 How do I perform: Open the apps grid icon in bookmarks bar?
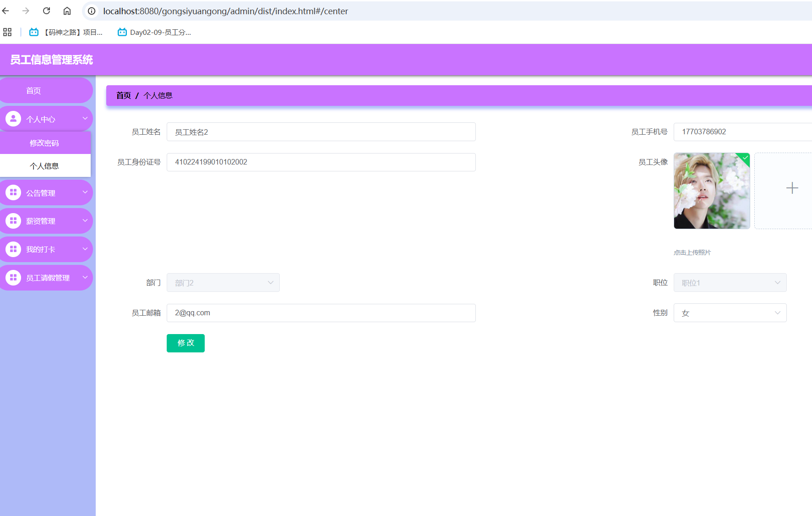[x=7, y=32]
